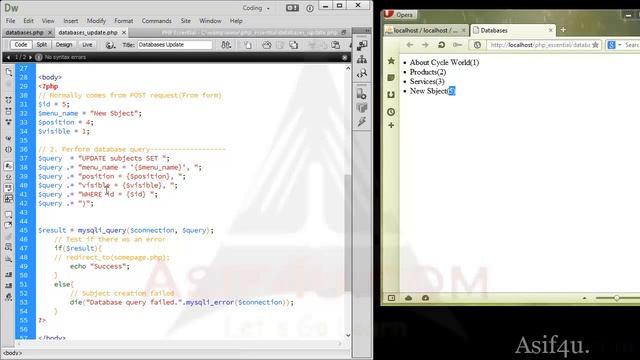Click the File management icon in document toolbar
640x360 pixels.
click(x=226, y=45)
